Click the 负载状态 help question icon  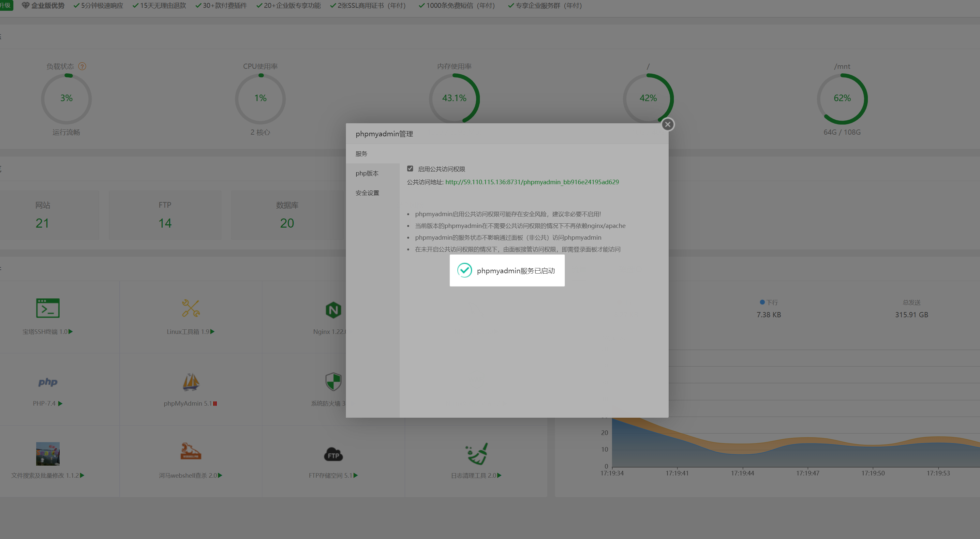click(82, 66)
